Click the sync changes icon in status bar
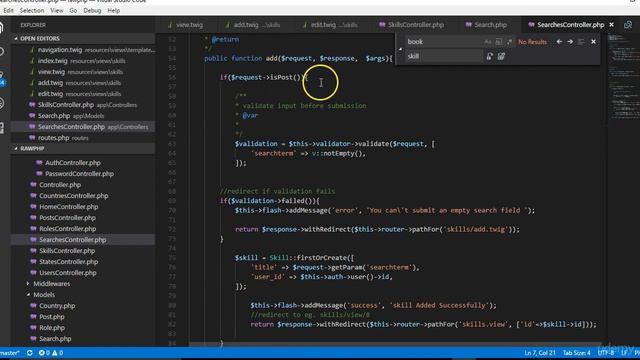640x360 pixels. [30, 353]
